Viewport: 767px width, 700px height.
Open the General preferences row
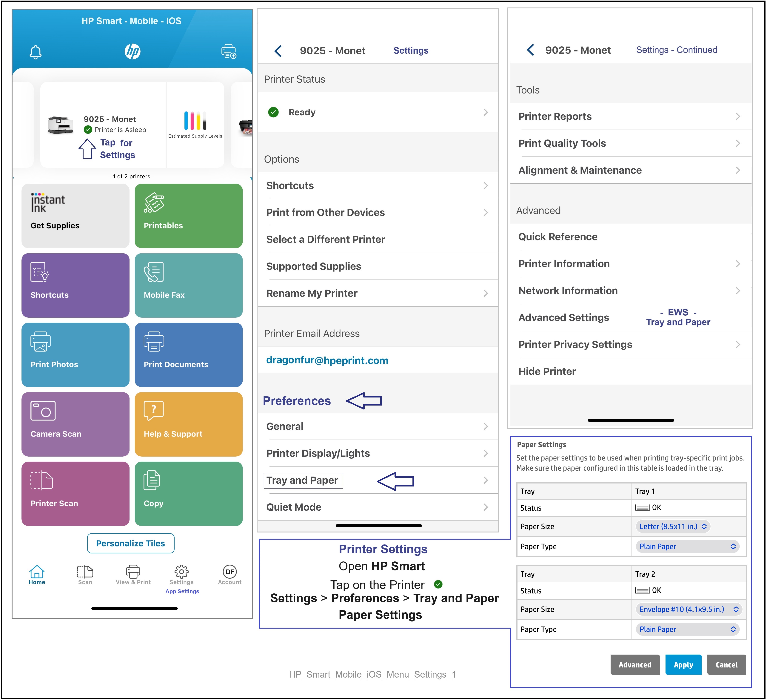click(378, 426)
